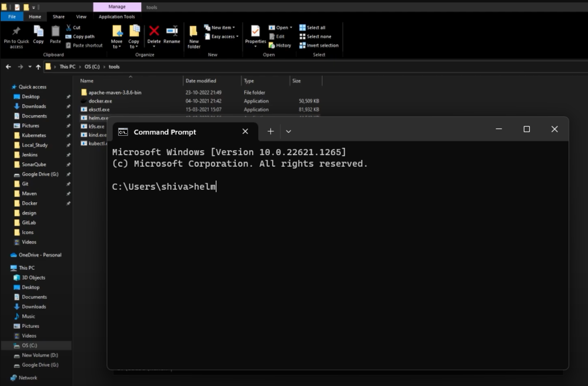Image resolution: width=588 pixels, height=386 pixels.
Task: Click the New folder icon
Action: (x=194, y=35)
